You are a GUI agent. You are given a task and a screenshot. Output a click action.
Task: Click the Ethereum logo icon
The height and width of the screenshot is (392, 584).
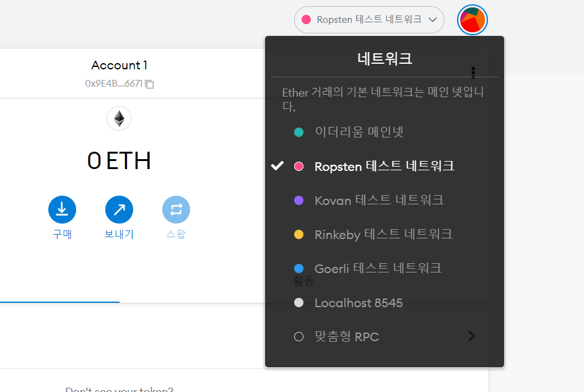pyautogui.click(x=119, y=118)
